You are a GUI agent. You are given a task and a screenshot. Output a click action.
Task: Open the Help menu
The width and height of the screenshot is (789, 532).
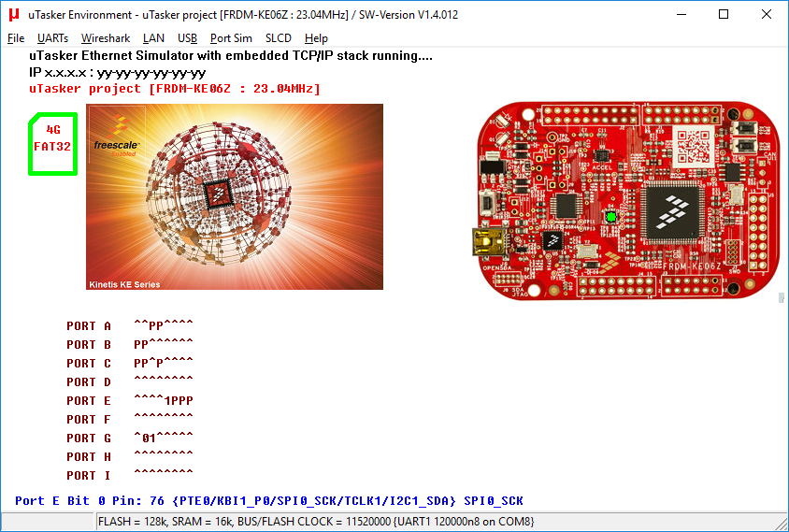click(316, 38)
